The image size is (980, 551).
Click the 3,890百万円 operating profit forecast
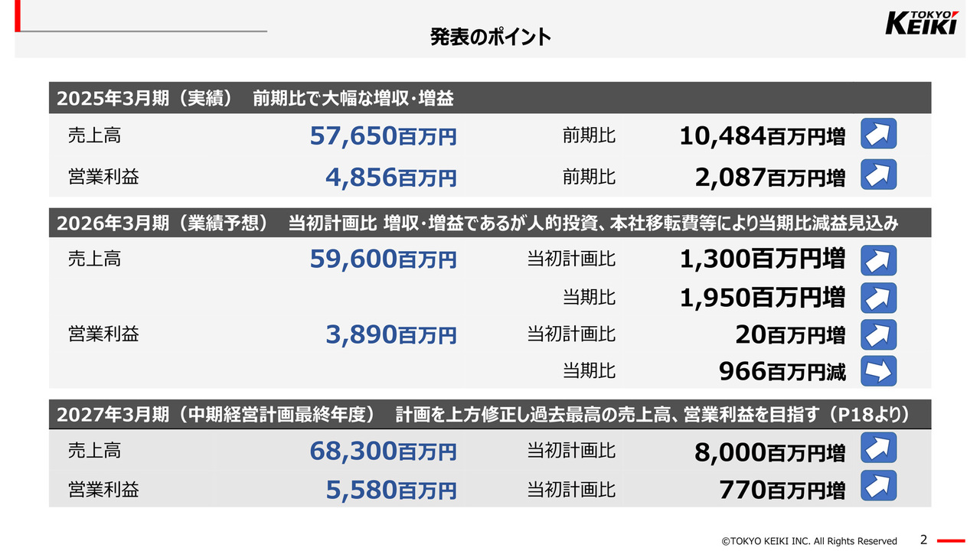(x=390, y=334)
